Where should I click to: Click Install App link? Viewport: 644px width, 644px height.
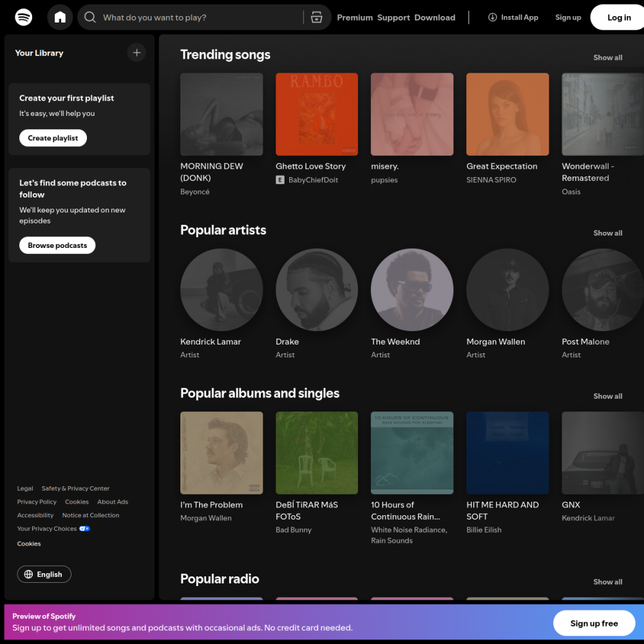pos(513,17)
